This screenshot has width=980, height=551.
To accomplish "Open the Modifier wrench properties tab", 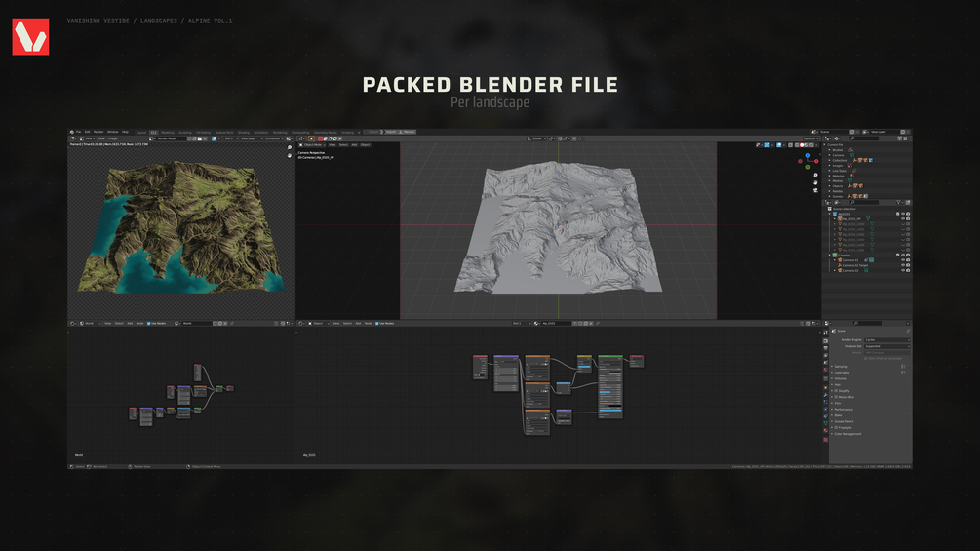I will click(826, 395).
